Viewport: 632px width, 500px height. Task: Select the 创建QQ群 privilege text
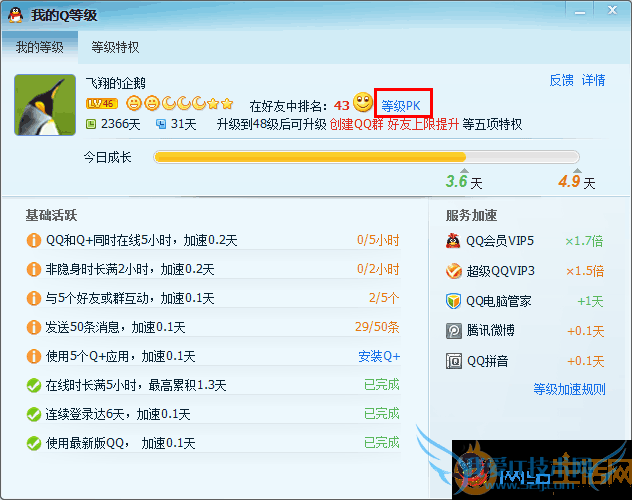point(357,124)
